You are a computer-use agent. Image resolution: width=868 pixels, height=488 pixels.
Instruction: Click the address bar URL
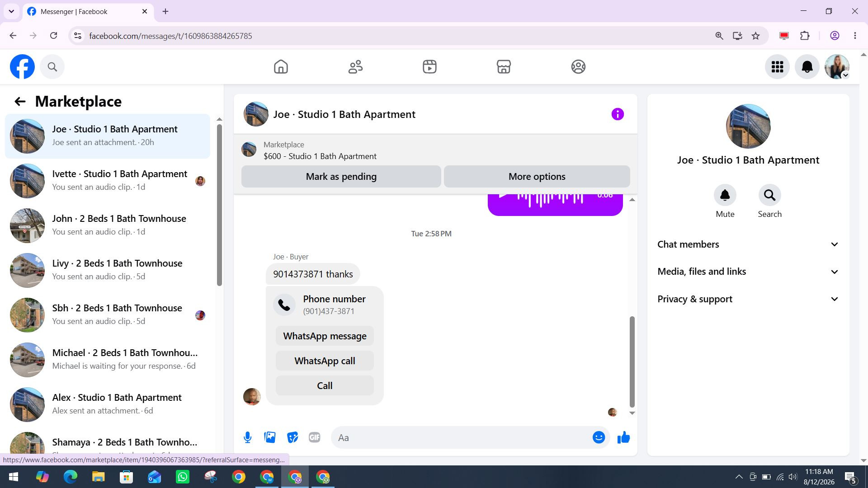170,36
